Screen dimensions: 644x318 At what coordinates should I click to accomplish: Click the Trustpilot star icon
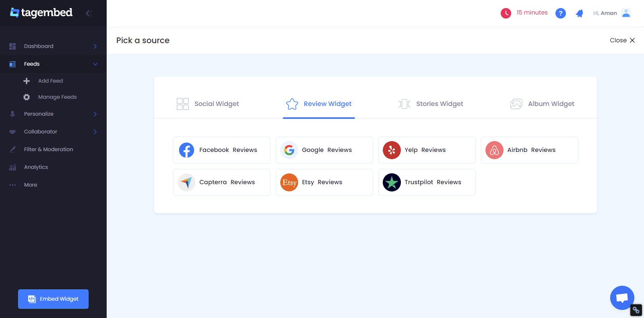392,182
